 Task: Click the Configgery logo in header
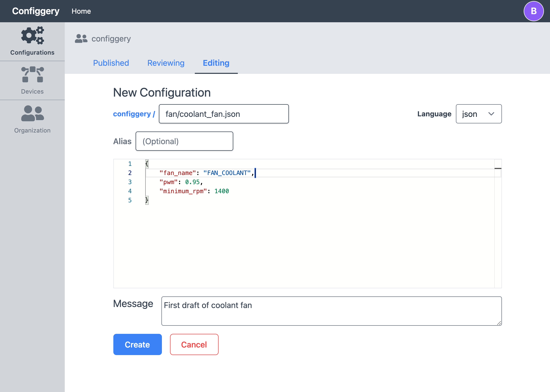pos(36,11)
